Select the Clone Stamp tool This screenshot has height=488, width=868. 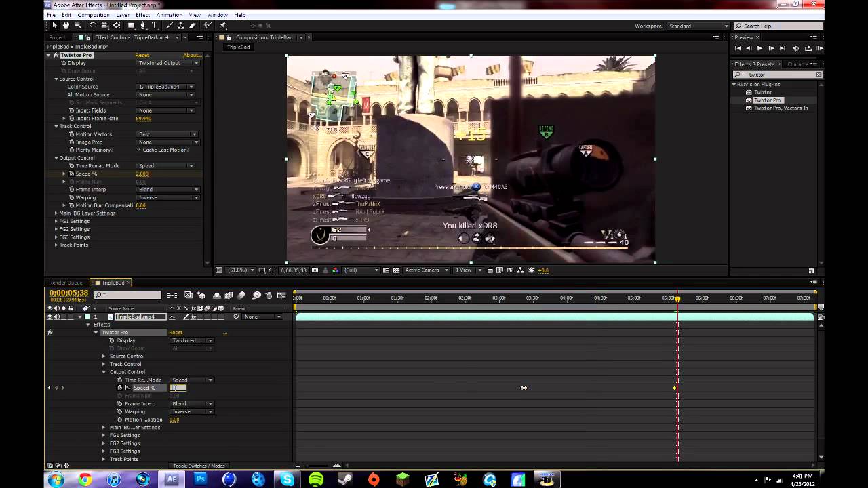pos(180,26)
